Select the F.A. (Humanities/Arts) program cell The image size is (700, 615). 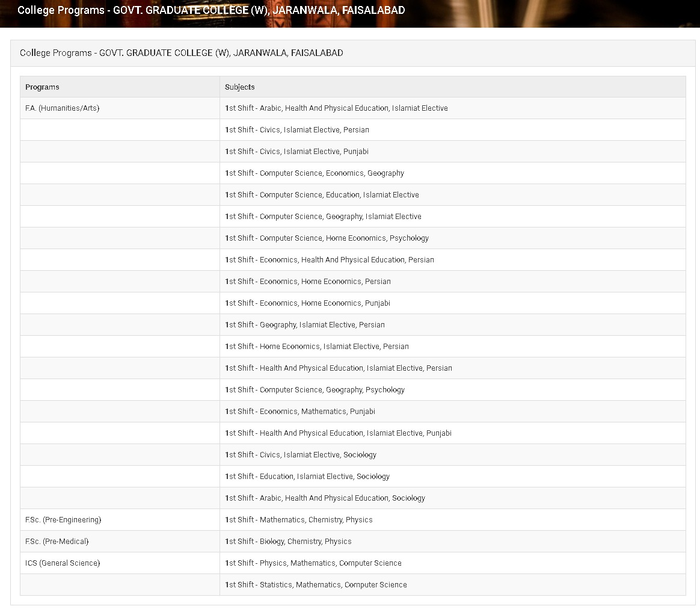63,108
